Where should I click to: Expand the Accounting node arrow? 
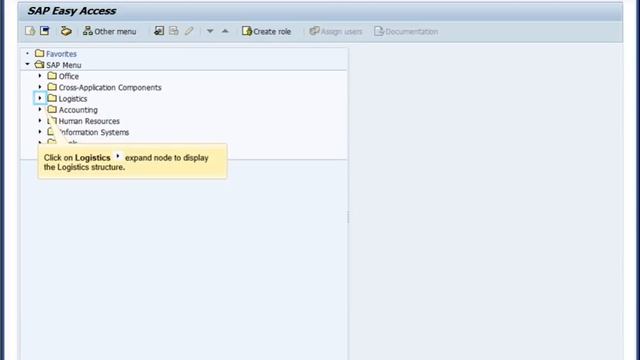coord(40,109)
